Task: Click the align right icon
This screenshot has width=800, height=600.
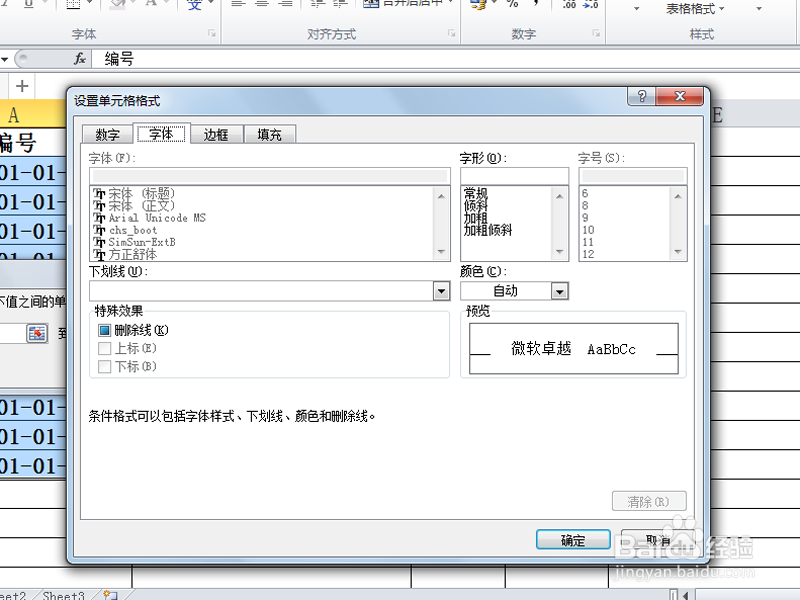Action: (286, 4)
